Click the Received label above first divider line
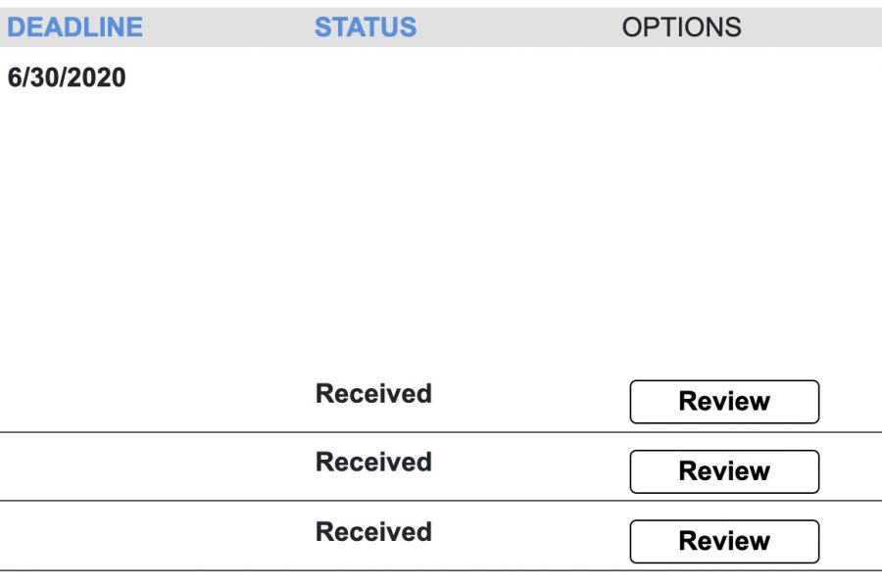This screenshot has width=882, height=588. click(x=373, y=393)
